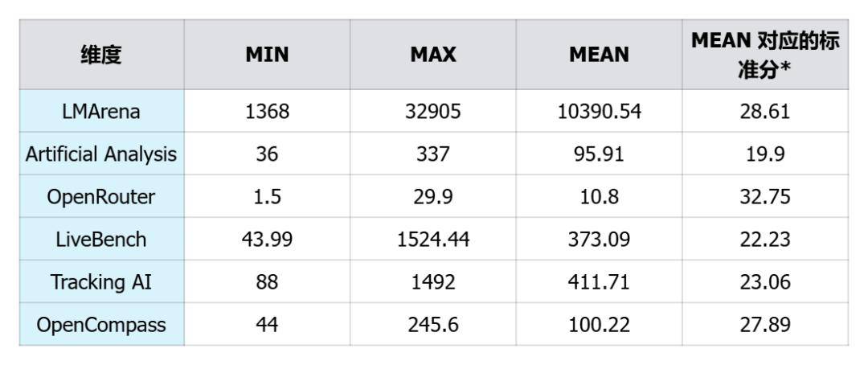Viewport: 868px width, 365px height.
Task: Select the Tracking AI row label
Action: [101, 282]
